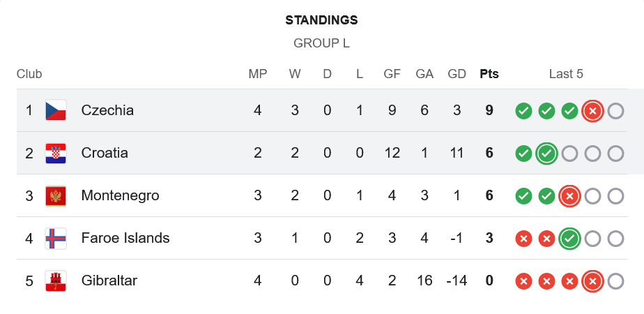Click Croatia's highlighted green win icon
This screenshot has width=644, height=314.
click(546, 154)
